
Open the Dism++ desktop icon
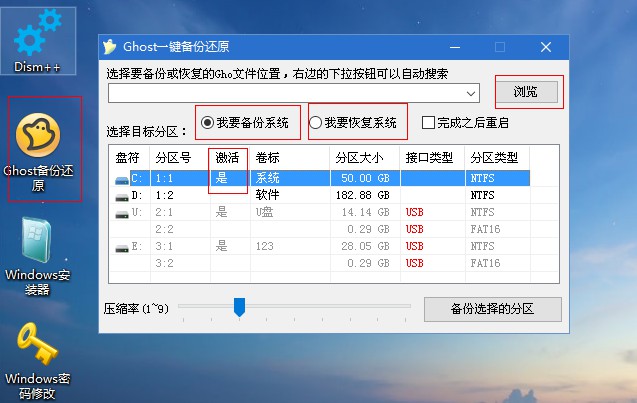click(x=38, y=41)
